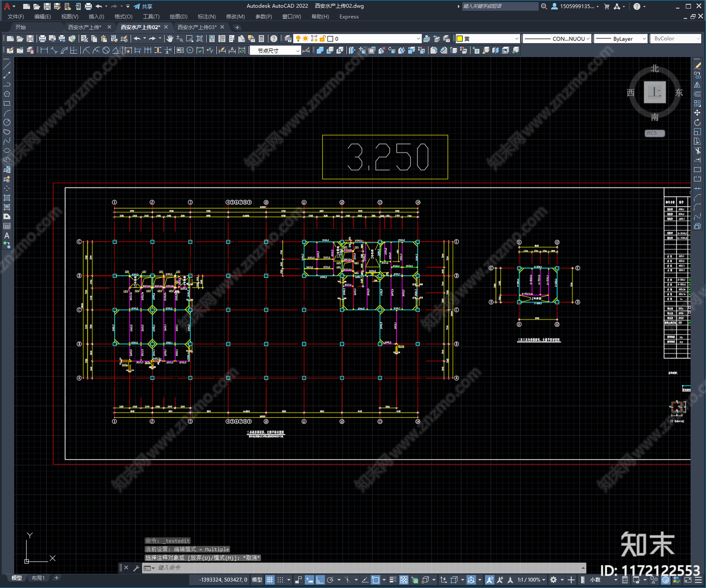Screen dimensions: 706x588
Task: Select the Pan hand tool
Action: pyautogui.click(x=169, y=39)
